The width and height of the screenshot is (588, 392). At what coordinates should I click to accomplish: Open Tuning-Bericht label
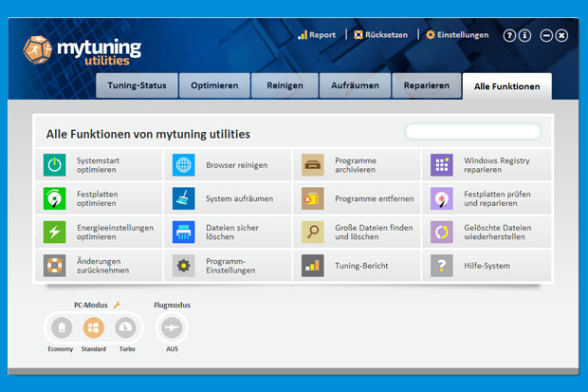pos(361,266)
